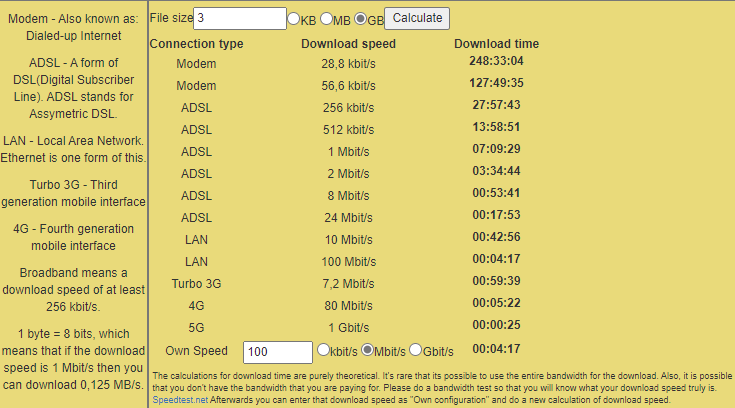The width and height of the screenshot is (735, 408).
Task: Click the Calculate button
Action: coord(417,18)
